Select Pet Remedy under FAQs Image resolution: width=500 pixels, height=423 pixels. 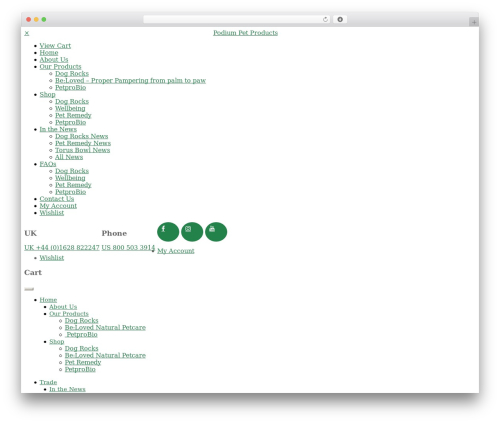point(73,185)
